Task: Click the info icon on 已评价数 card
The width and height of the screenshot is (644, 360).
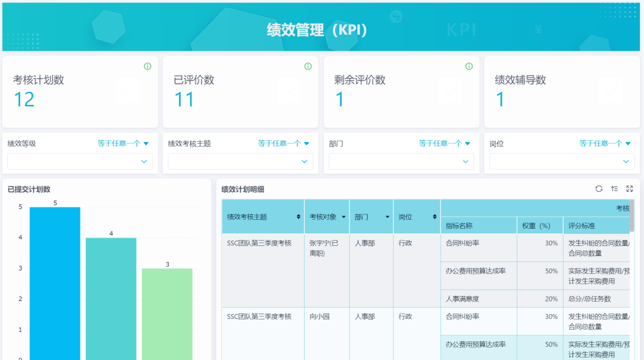Action: tap(308, 66)
